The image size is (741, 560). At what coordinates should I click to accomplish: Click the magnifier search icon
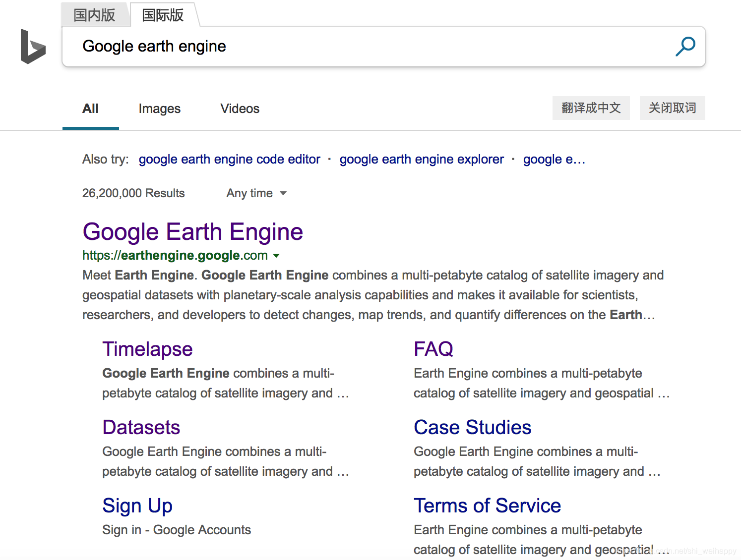[x=685, y=47]
